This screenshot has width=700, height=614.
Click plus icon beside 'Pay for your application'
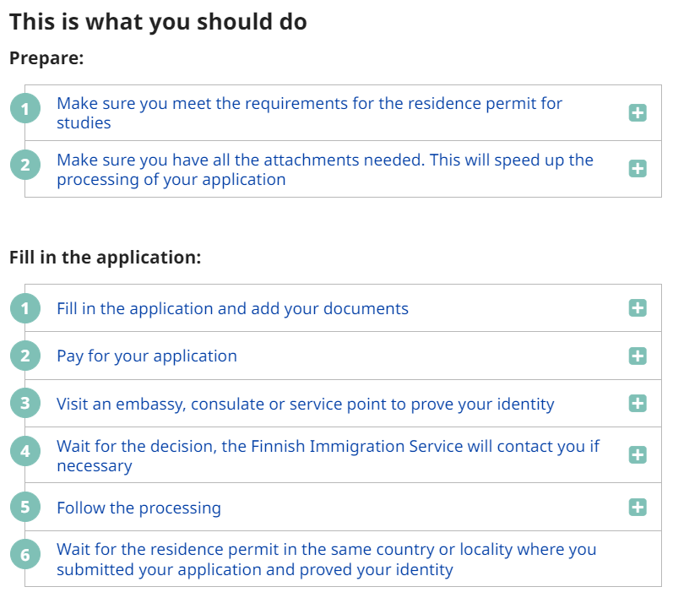point(638,356)
